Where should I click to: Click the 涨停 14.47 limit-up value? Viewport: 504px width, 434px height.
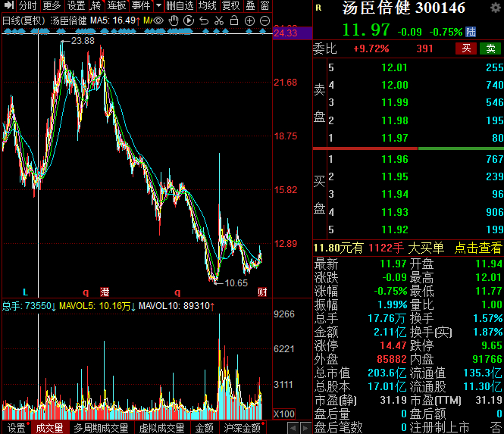393,345
